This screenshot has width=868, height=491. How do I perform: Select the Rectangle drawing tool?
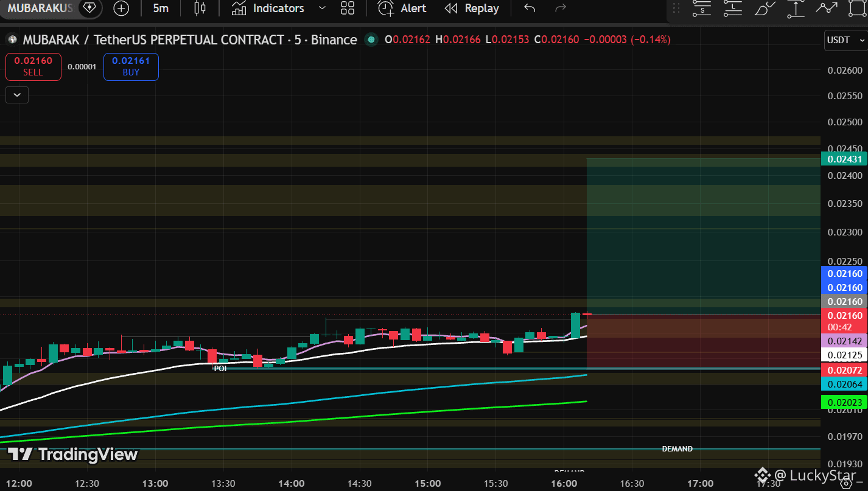coord(857,9)
